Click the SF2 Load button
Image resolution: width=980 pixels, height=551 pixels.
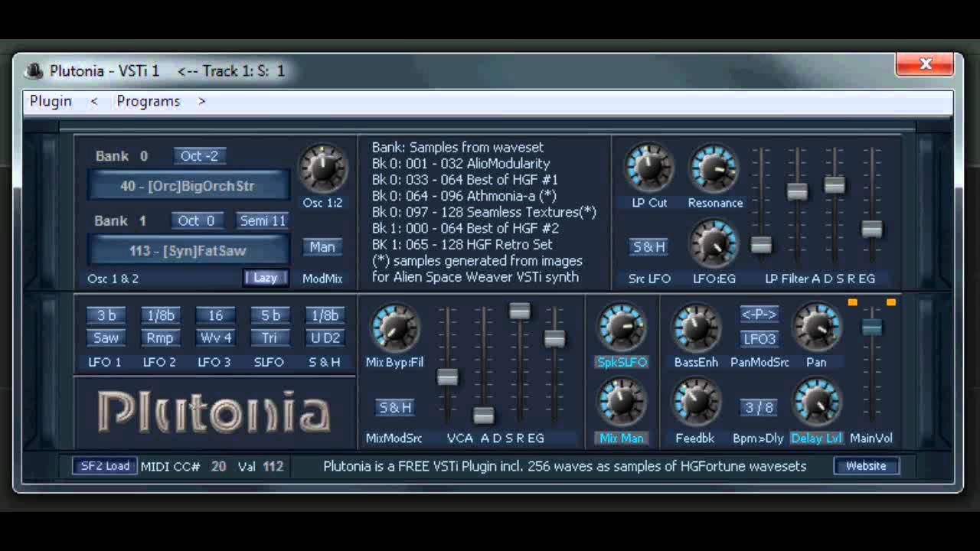[105, 465]
